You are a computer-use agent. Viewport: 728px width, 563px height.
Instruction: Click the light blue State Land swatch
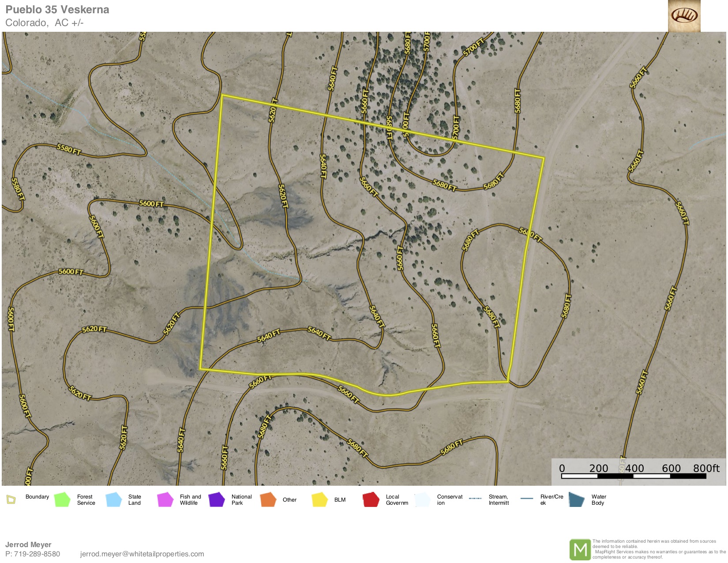(x=114, y=499)
